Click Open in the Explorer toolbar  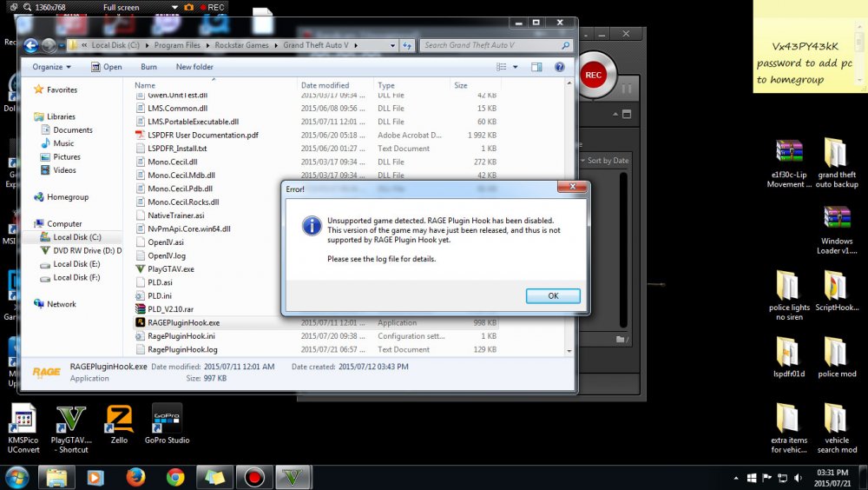pos(106,67)
